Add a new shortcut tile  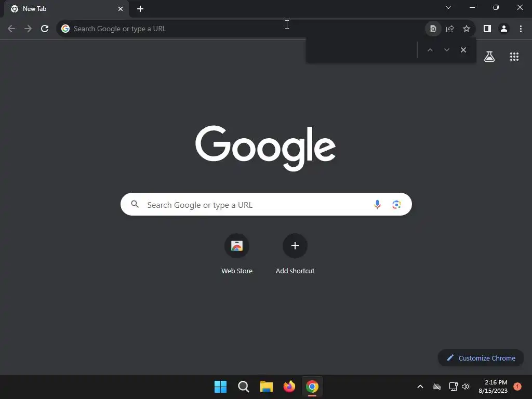coord(295,254)
